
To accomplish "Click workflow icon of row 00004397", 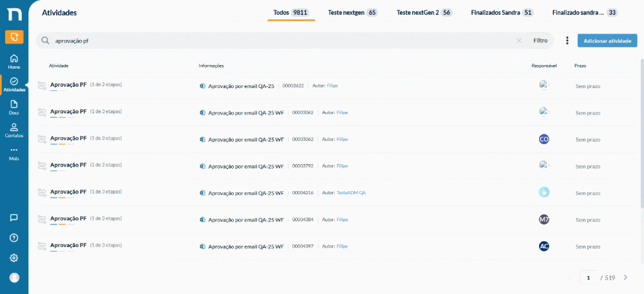I will pos(42,246).
